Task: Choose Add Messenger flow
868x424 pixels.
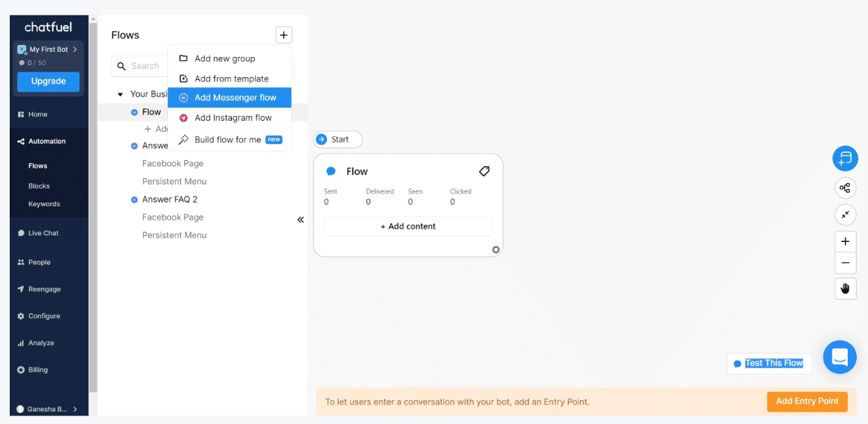Action: point(230,98)
